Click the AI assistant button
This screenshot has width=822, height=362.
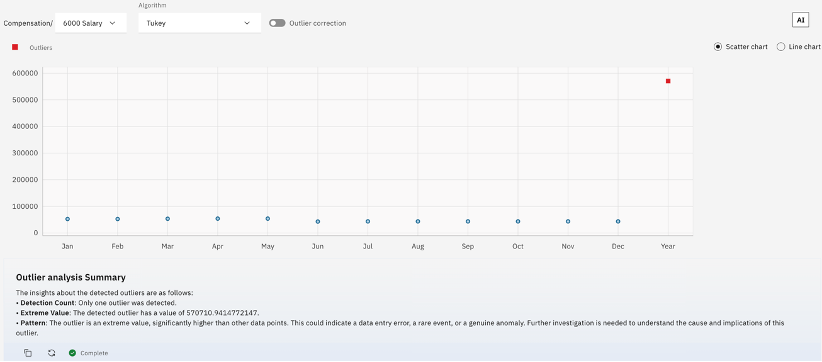click(x=800, y=20)
